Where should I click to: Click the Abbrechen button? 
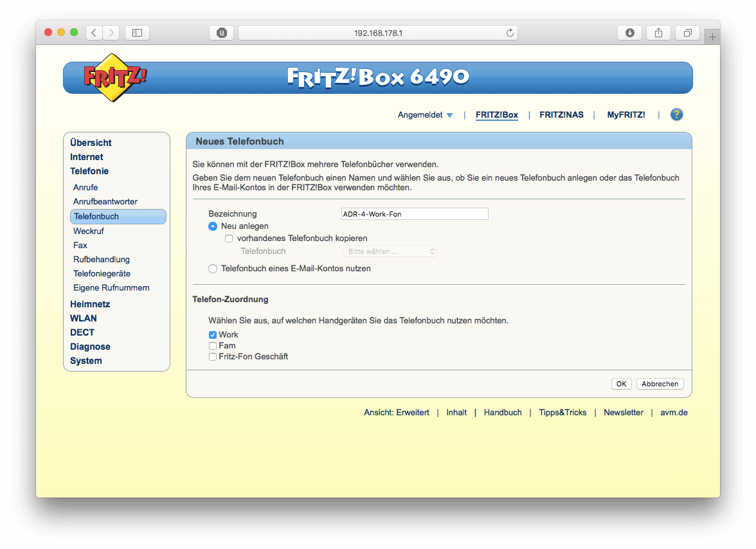tap(660, 384)
